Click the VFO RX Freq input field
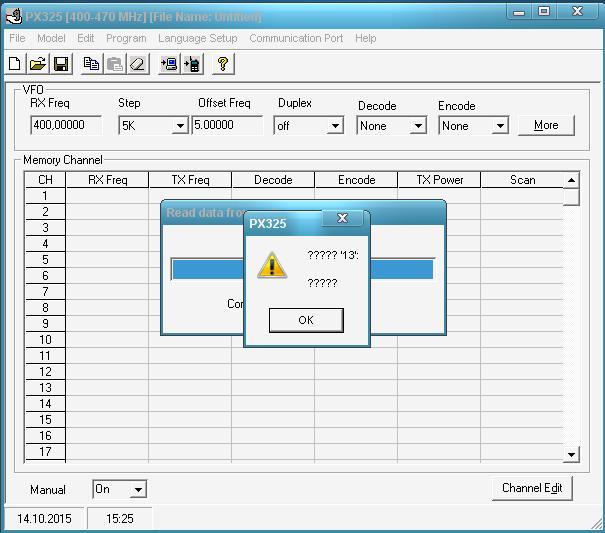605x533 pixels. coord(66,125)
